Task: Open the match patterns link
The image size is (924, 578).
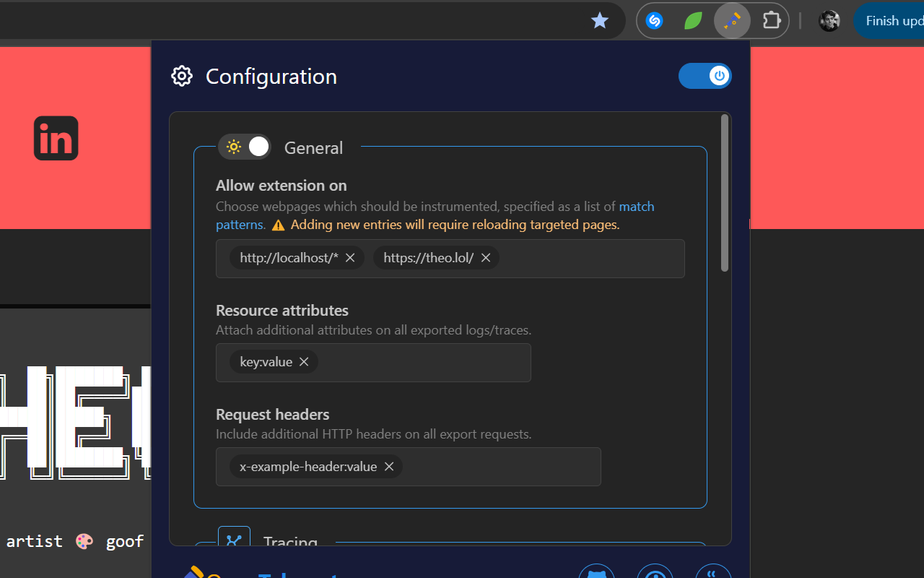Action: (x=636, y=206)
